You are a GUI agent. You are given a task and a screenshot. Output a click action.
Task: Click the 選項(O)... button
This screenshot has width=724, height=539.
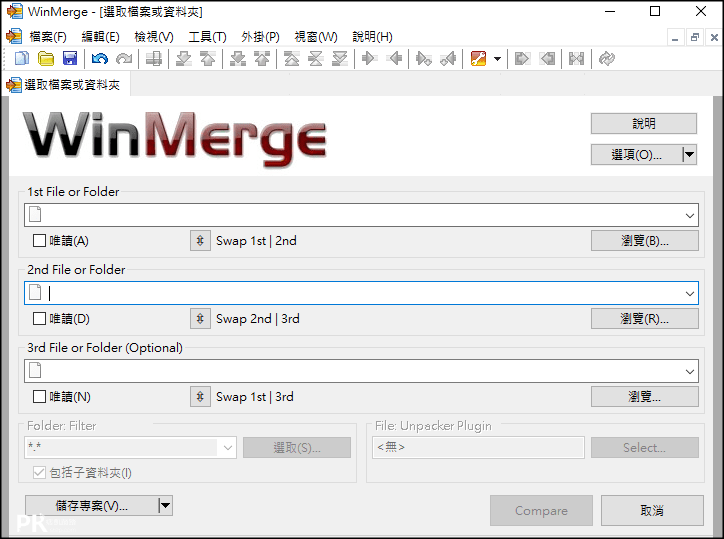[x=636, y=155]
